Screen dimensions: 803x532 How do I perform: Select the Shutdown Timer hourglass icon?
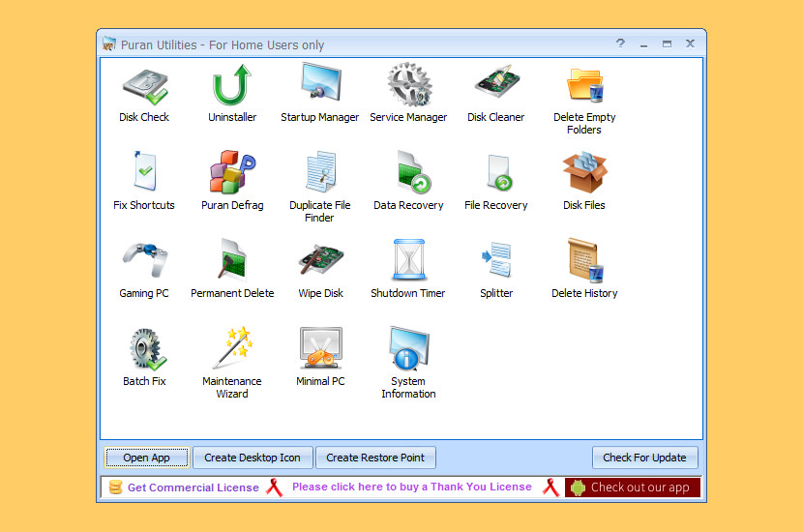point(408,259)
